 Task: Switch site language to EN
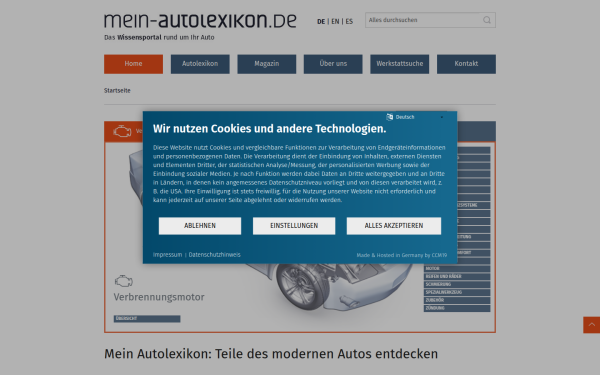click(335, 21)
